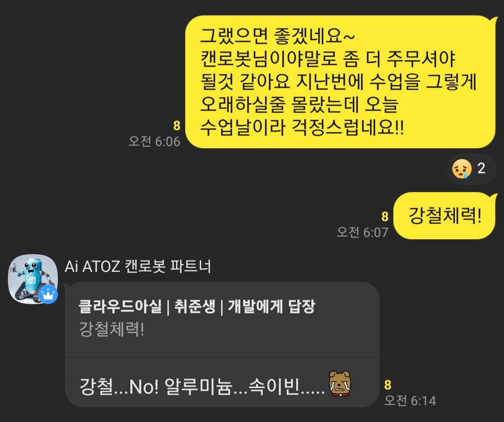Viewport: 504px width, 422px height.
Task: Tap unread count 8 beside 강철체력! bubble
Action: click(385, 216)
